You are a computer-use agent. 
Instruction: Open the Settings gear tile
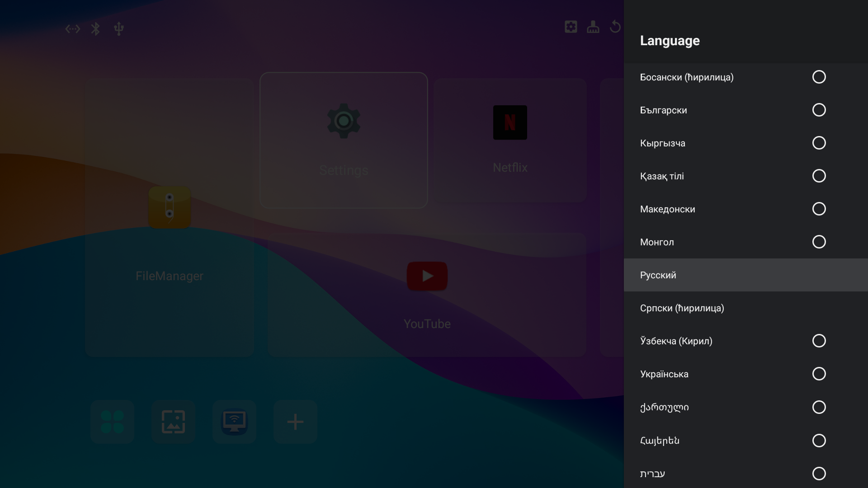[344, 121]
